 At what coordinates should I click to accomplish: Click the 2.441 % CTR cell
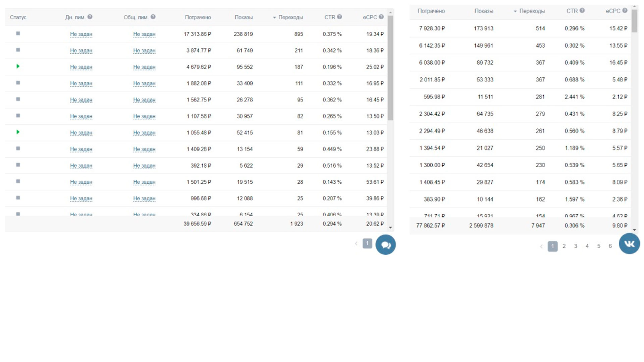coord(574,97)
